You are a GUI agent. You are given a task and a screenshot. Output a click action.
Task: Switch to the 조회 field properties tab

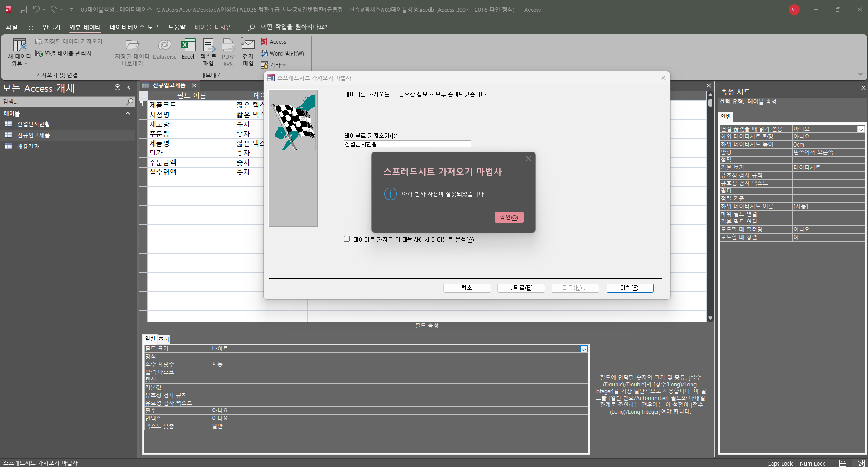(163, 339)
